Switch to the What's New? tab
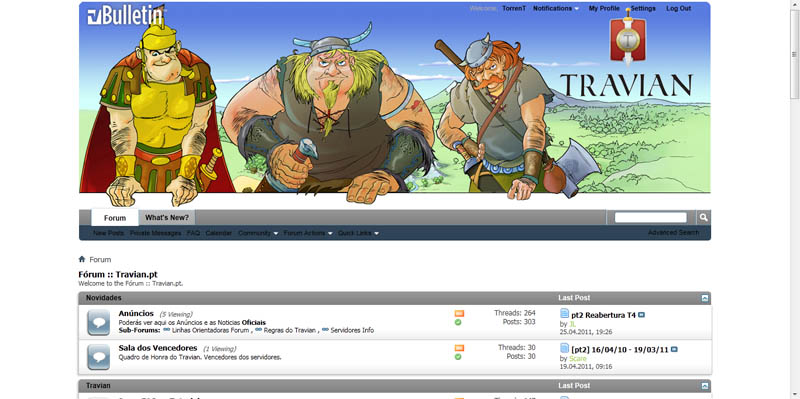800x399 pixels. [166, 217]
